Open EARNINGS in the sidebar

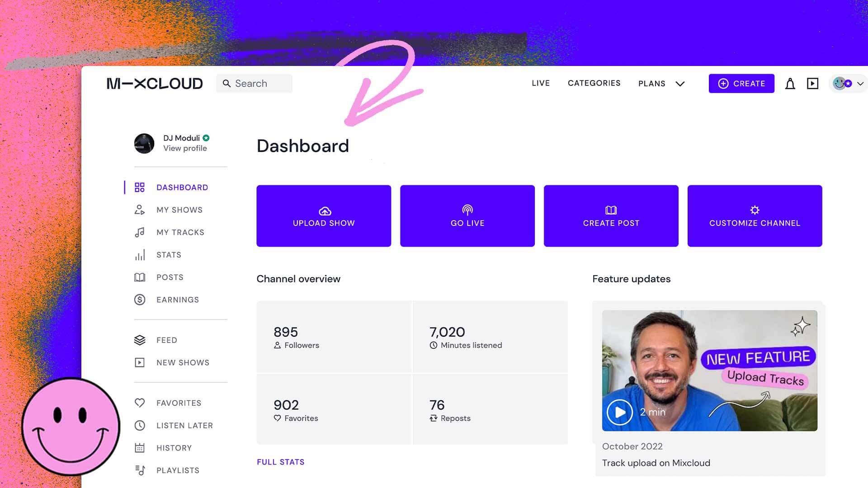pyautogui.click(x=178, y=300)
